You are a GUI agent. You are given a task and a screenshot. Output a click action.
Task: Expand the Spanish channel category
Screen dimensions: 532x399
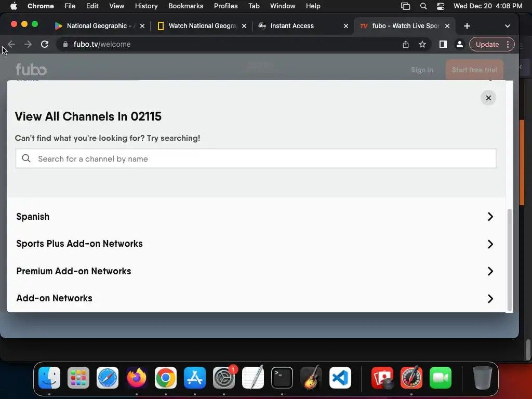pyautogui.click(x=490, y=217)
